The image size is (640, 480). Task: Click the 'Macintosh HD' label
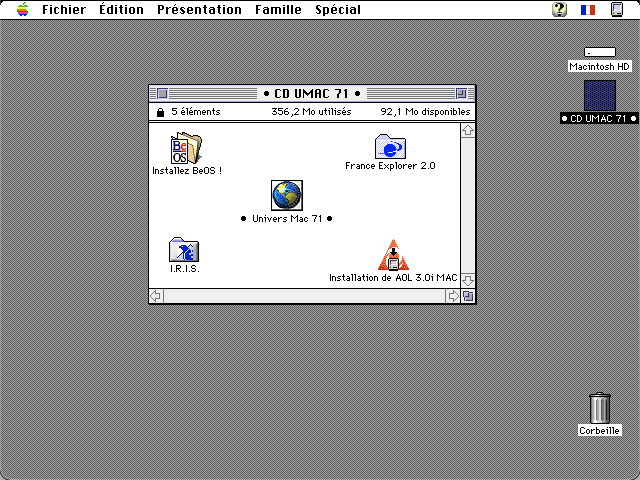coord(600,67)
